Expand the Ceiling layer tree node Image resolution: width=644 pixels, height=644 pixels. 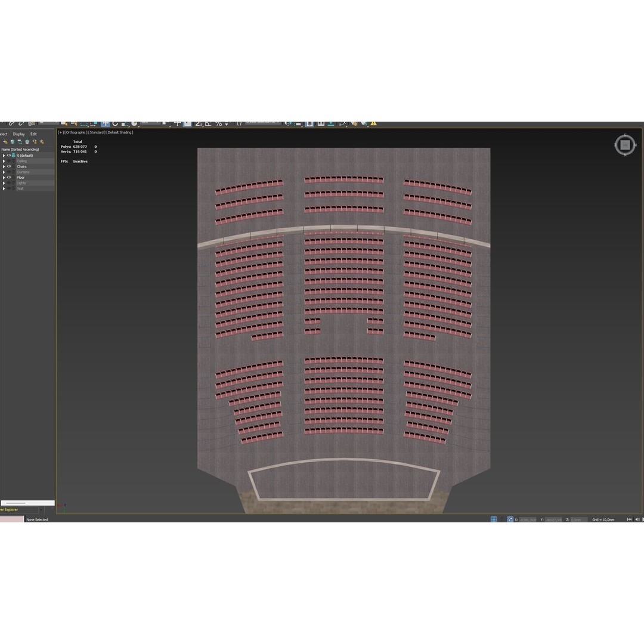coord(4,161)
